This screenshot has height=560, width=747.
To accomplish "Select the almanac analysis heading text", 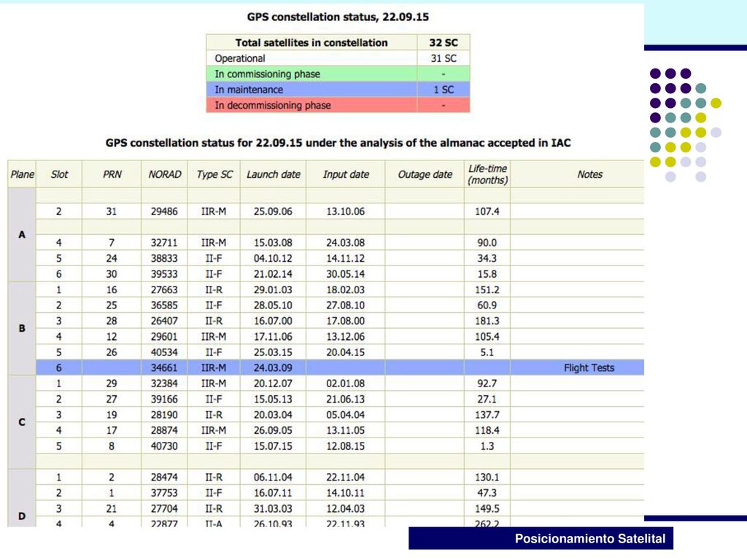I will click(338, 143).
